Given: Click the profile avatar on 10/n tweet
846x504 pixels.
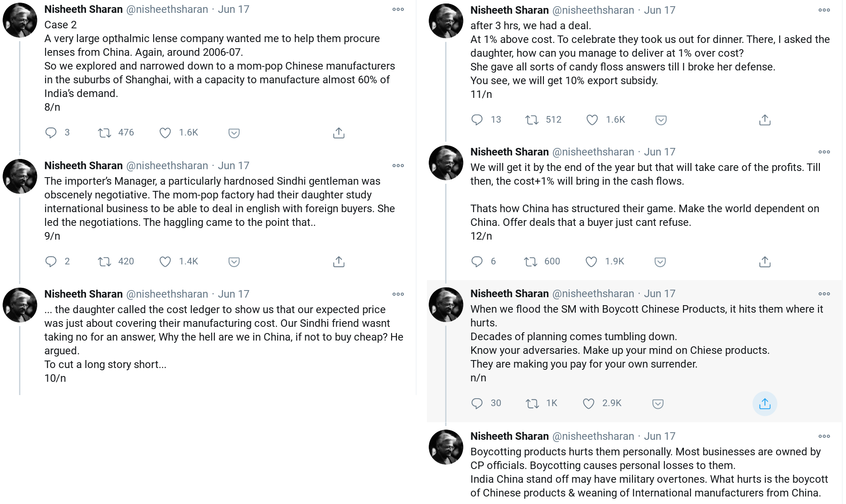Looking at the screenshot, I should (x=20, y=305).
